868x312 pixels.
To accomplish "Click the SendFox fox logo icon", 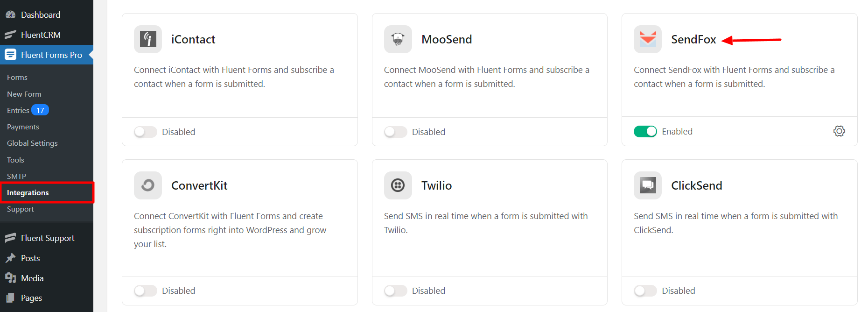I will click(647, 39).
